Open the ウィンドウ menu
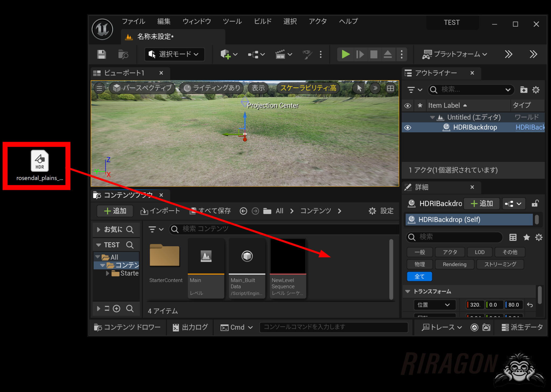Screen dimensions: 551x392 (x=196, y=21)
